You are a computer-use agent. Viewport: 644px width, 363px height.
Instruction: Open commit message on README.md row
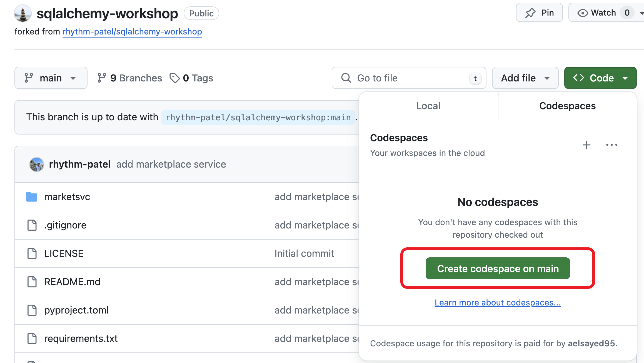(x=317, y=282)
